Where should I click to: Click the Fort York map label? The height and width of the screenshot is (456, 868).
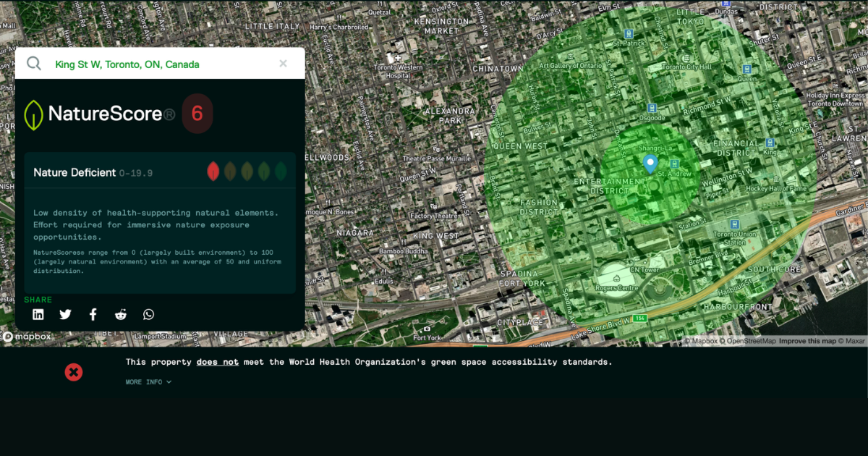[427, 338]
